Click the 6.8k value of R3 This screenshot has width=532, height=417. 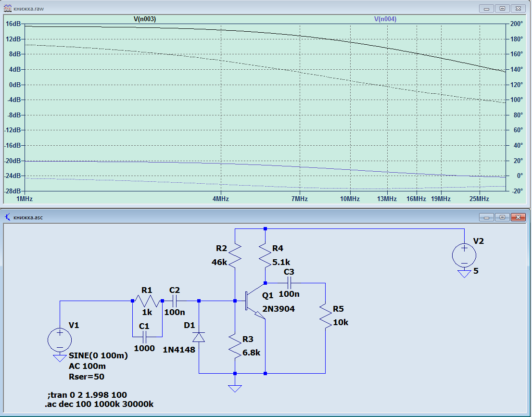252,353
